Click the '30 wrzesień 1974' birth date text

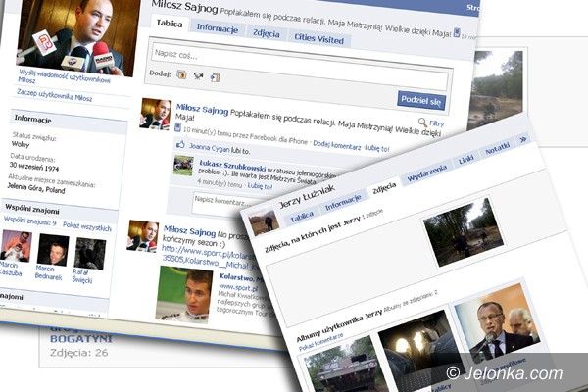point(34,166)
